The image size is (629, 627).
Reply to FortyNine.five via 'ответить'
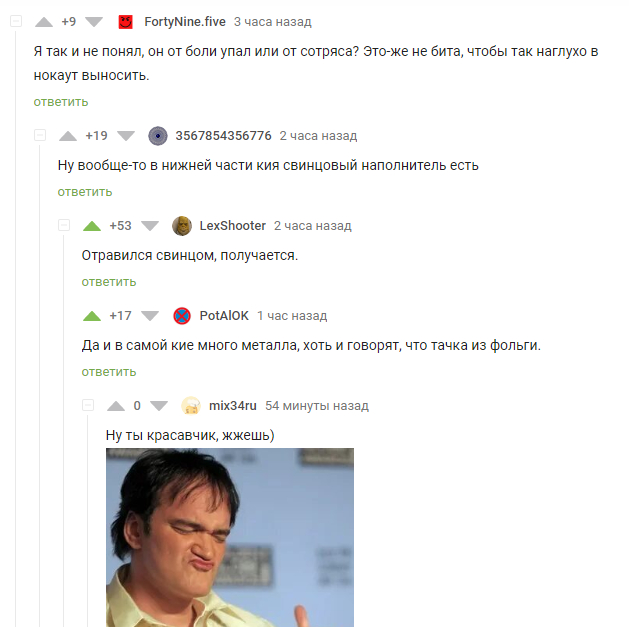(61, 102)
